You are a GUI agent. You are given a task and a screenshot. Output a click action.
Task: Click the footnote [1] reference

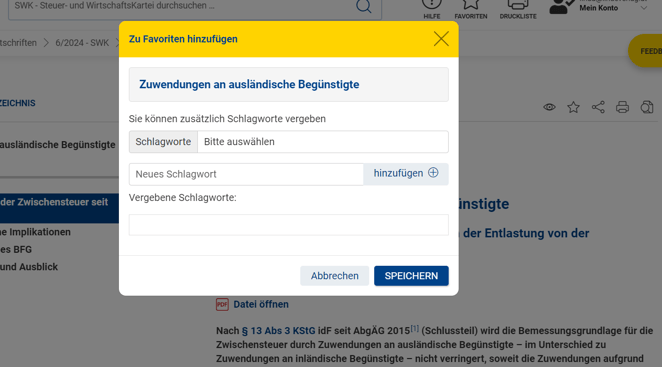[x=415, y=328]
